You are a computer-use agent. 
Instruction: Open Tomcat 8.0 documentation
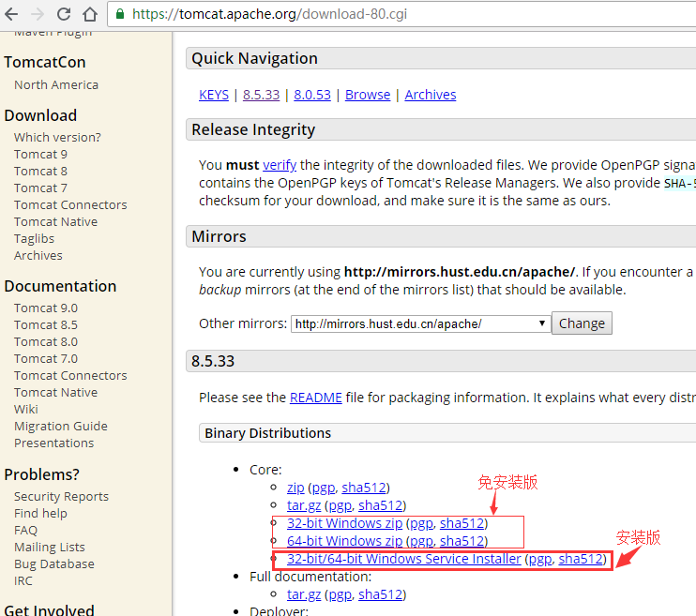click(46, 341)
